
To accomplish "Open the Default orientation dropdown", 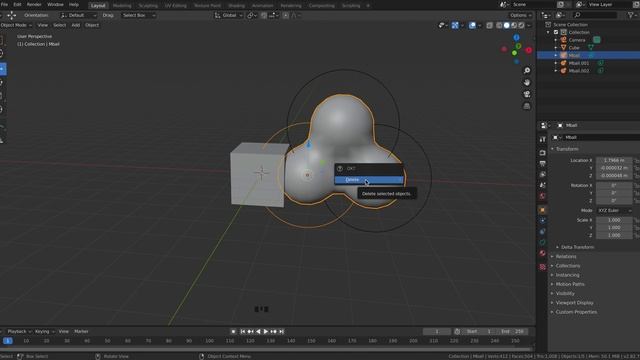I will pyautogui.click(x=78, y=15).
